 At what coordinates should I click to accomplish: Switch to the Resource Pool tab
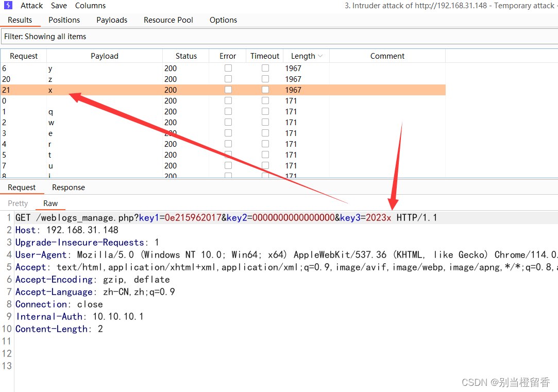click(168, 20)
